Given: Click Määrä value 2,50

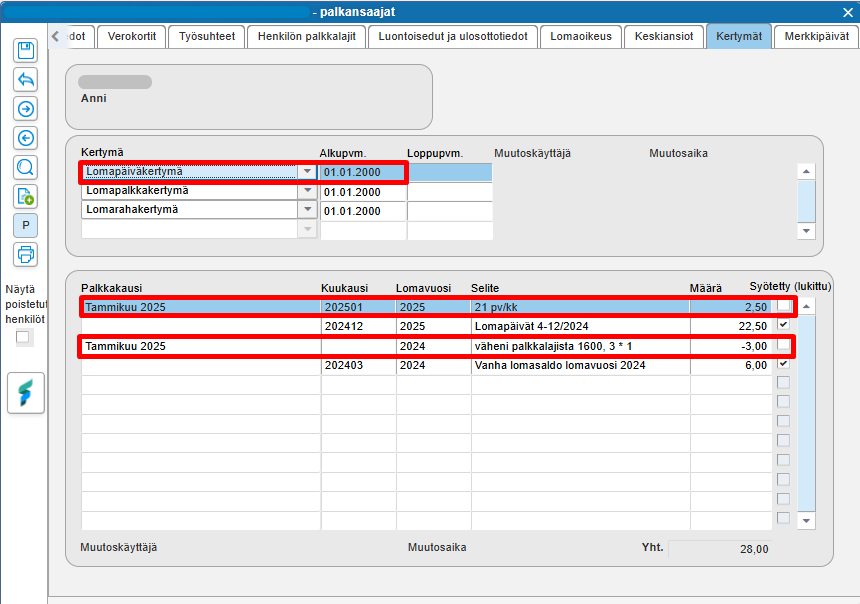Looking at the screenshot, I should [x=731, y=307].
